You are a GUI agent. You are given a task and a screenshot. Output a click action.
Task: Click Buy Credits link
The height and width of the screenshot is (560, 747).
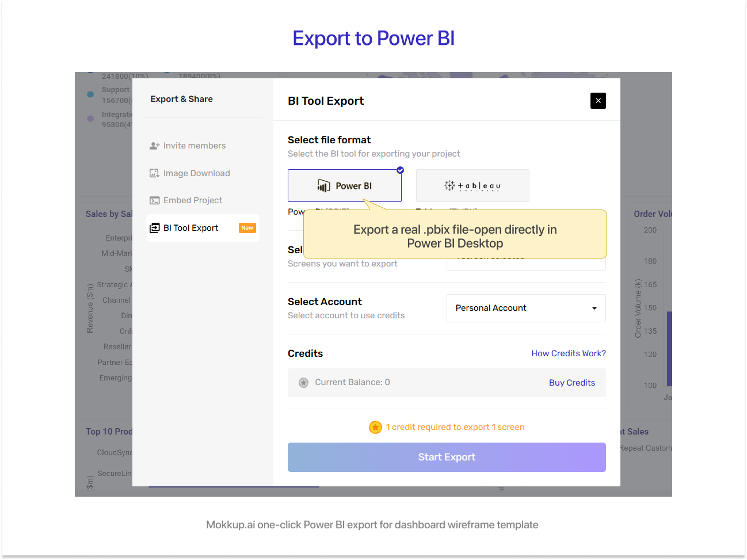(x=572, y=383)
